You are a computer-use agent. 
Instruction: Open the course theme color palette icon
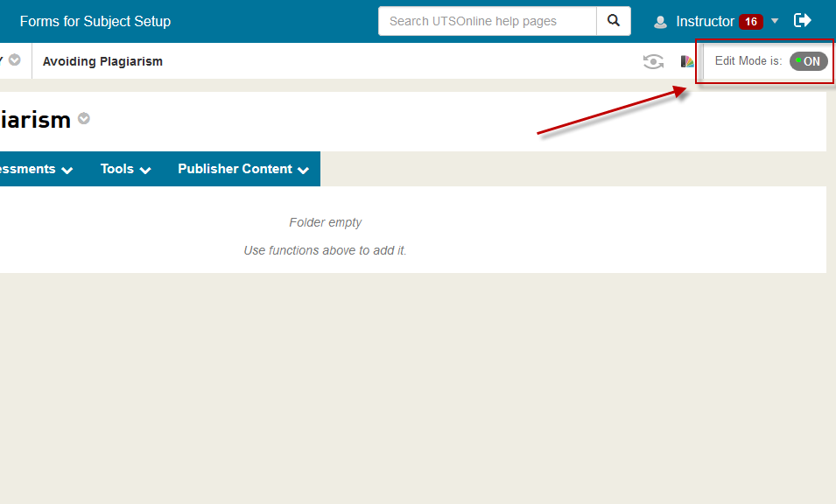(687, 61)
